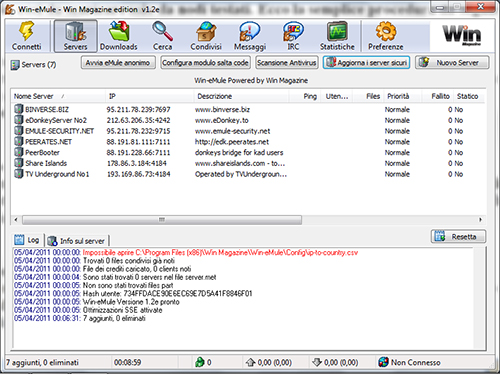Click the upload speed icon in status bar
Image resolution: width=500 pixels, height=374 pixels.
click(x=250, y=362)
